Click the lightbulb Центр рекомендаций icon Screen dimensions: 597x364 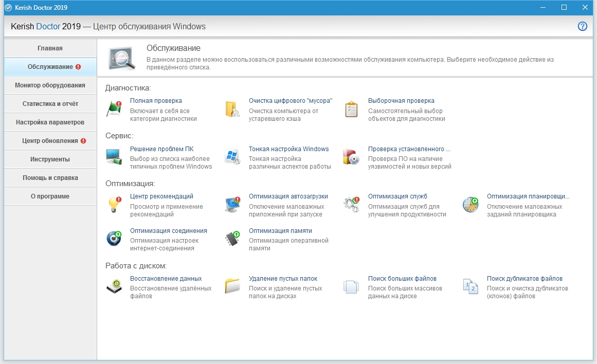[114, 205]
